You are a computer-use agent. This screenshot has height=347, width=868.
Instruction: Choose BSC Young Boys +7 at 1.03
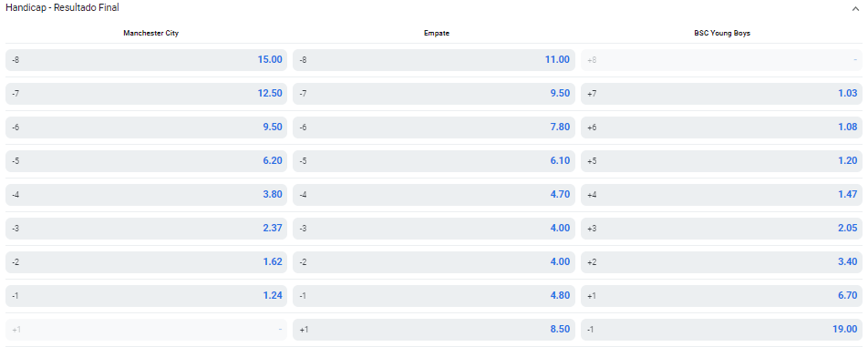tap(721, 94)
